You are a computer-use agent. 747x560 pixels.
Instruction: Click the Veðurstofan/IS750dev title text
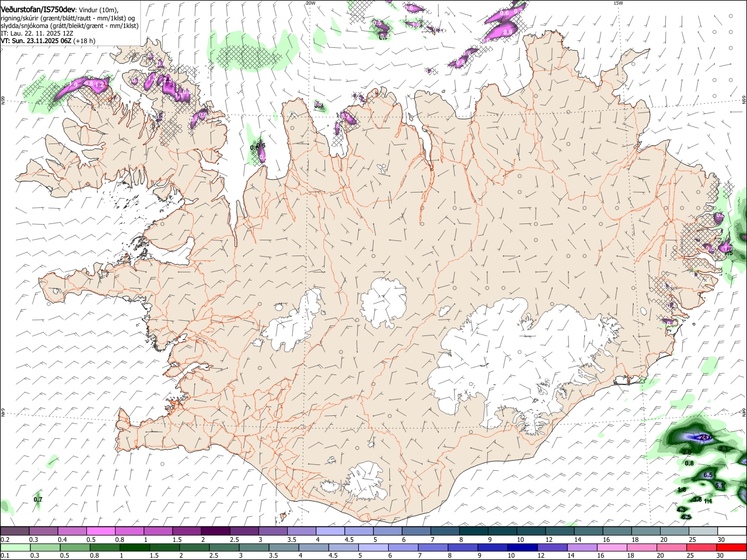38,10
